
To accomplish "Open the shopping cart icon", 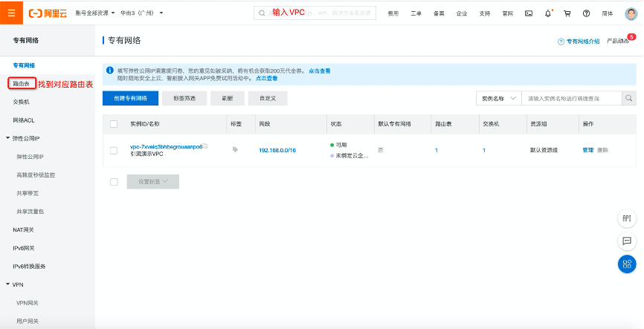I will pyautogui.click(x=567, y=13).
